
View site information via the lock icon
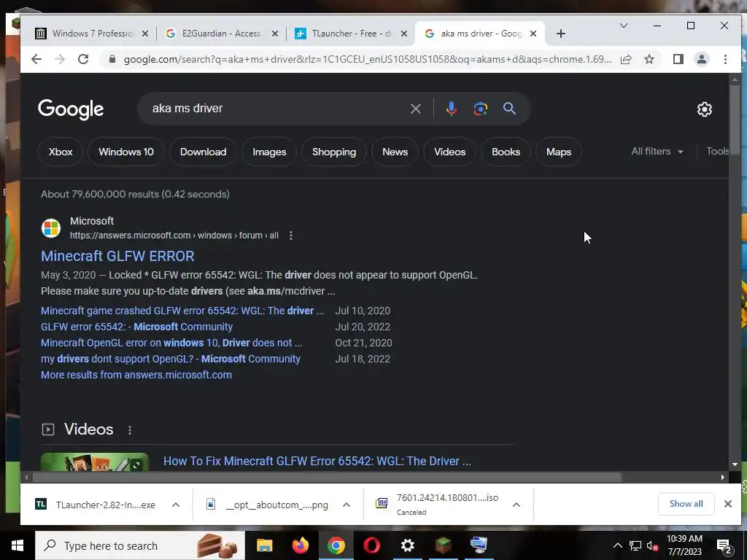tap(112, 59)
